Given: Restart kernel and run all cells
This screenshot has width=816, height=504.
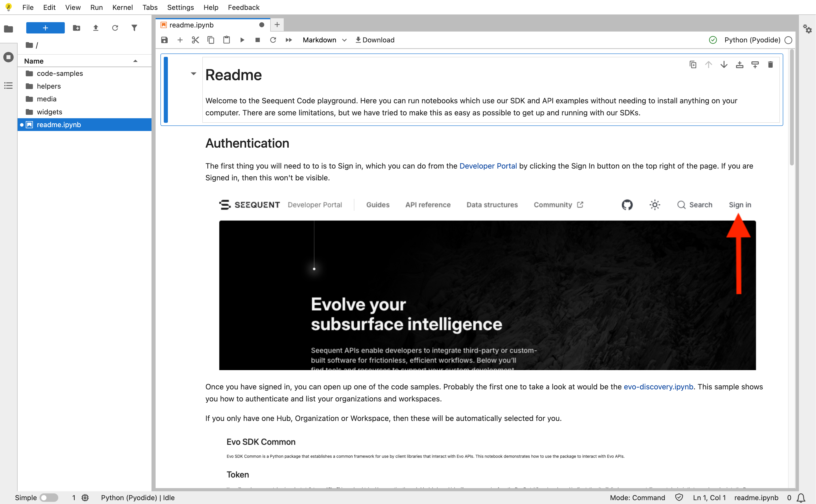Looking at the screenshot, I should [x=289, y=40].
